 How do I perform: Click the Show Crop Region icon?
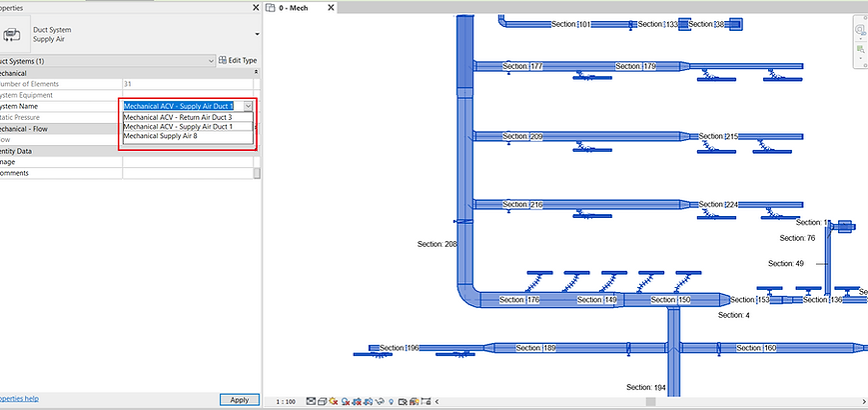pyautogui.click(x=369, y=401)
